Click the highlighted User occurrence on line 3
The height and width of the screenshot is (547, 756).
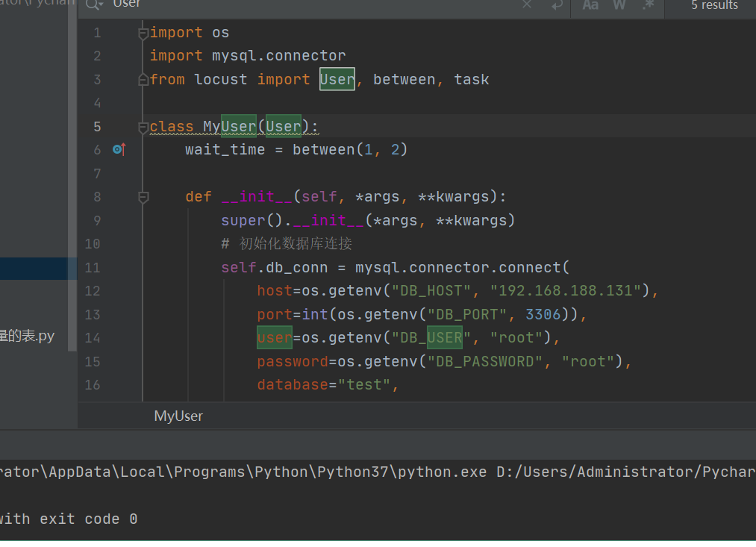click(337, 78)
